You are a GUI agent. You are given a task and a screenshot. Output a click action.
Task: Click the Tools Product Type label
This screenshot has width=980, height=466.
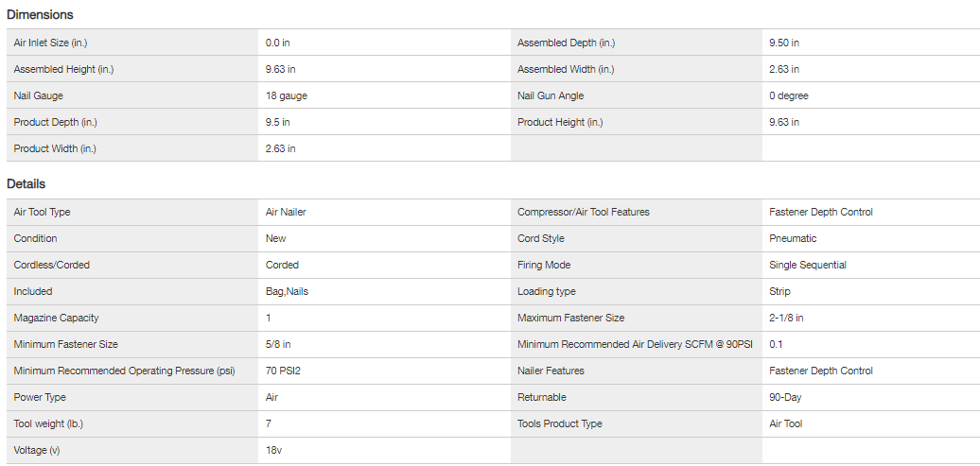coord(560,423)
